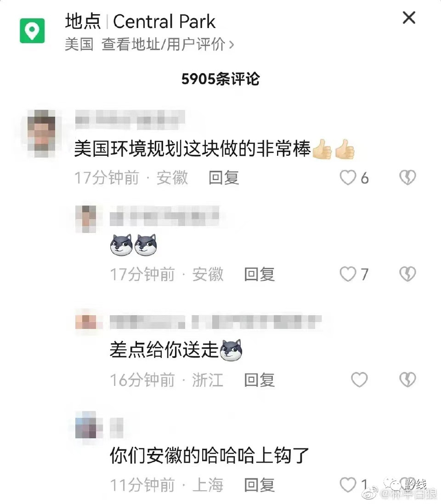Dislike the husky emoji reply
The image size is (441, 504).
407,274
